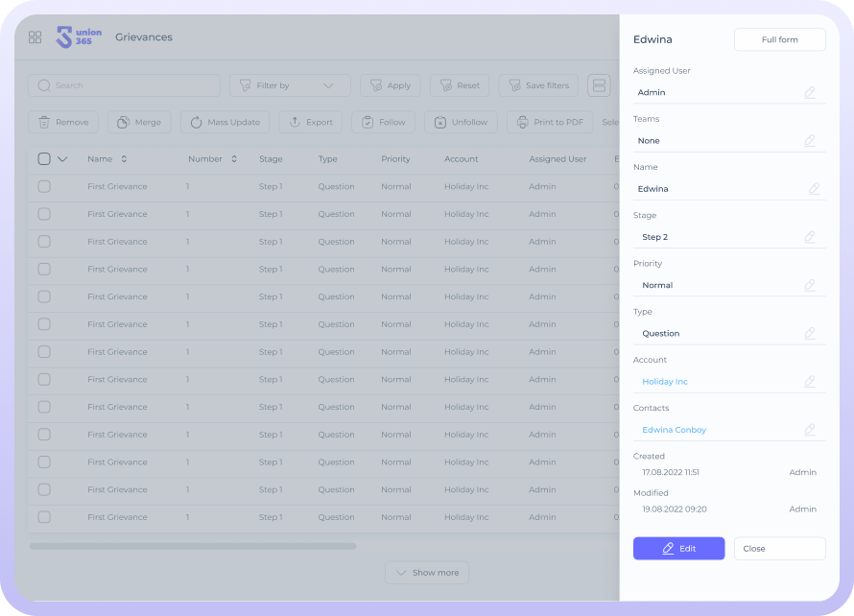Sort table by Name column
This screenshot has height=616, width=854.
tap(124, 159)
